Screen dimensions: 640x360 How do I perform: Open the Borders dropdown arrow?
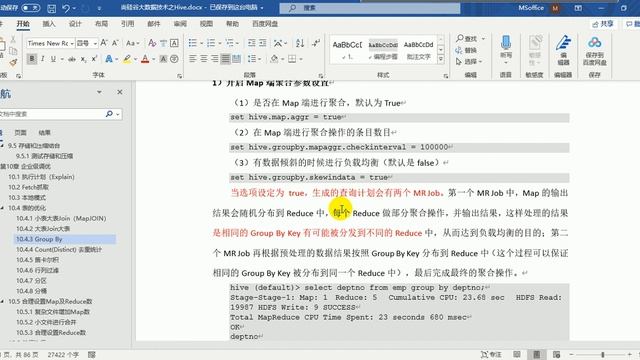pos(301,59)
